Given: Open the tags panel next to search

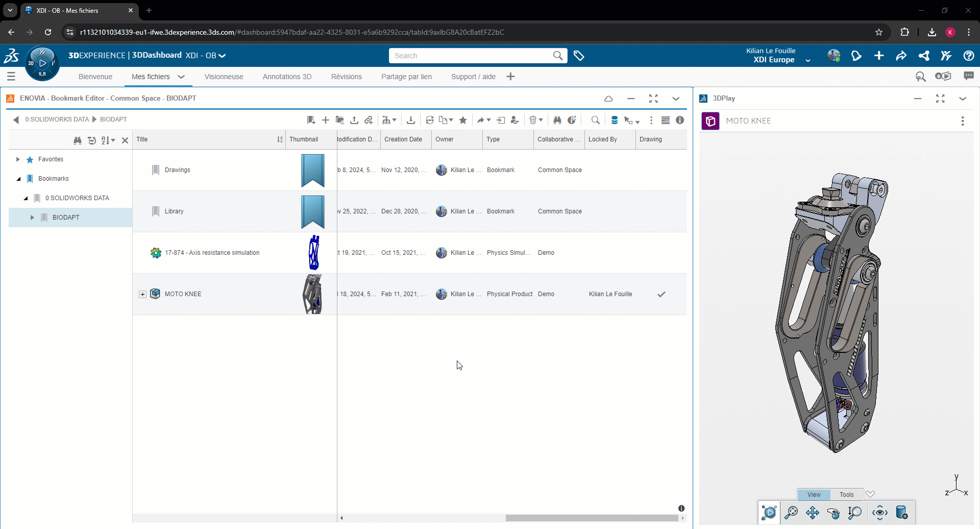Looking at the screenshot, I should click(x=579, y=56).
